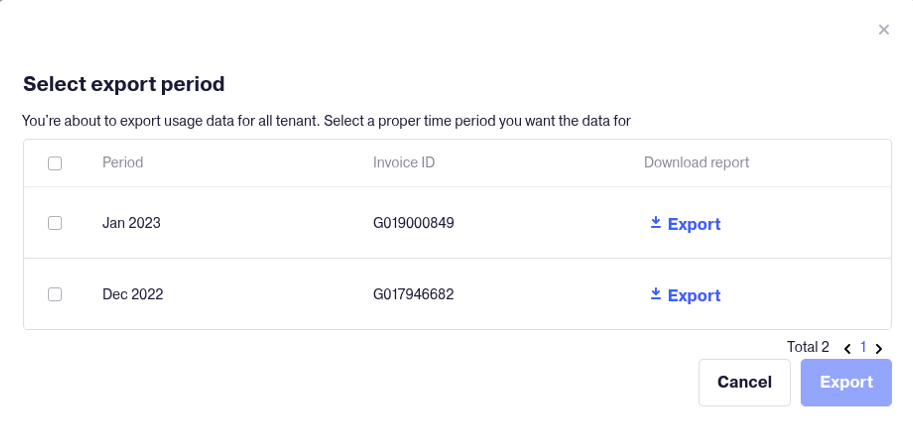Screen dimensions: 913x427
Task: Click the Invoice ID column header
Action: [404, 162]
